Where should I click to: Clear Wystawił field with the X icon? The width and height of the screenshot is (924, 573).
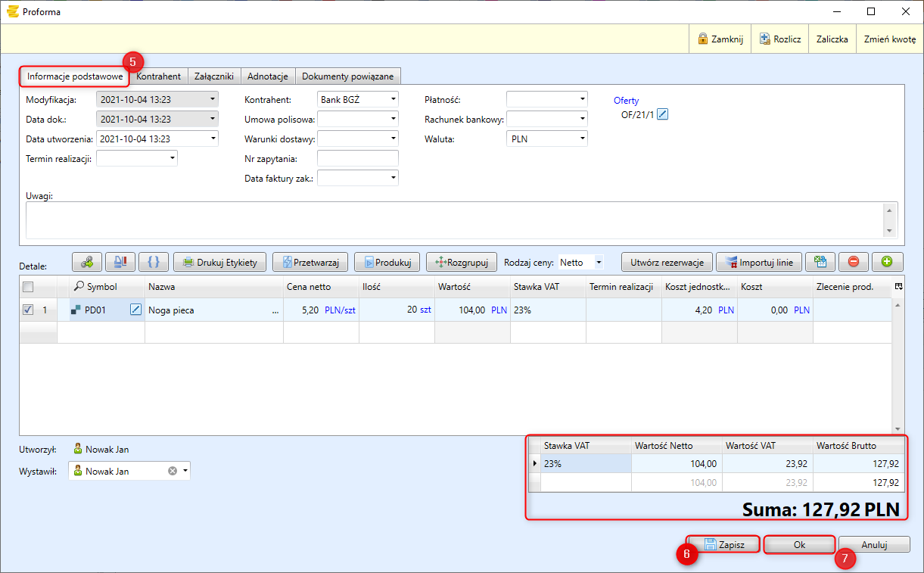click(172, 471)
